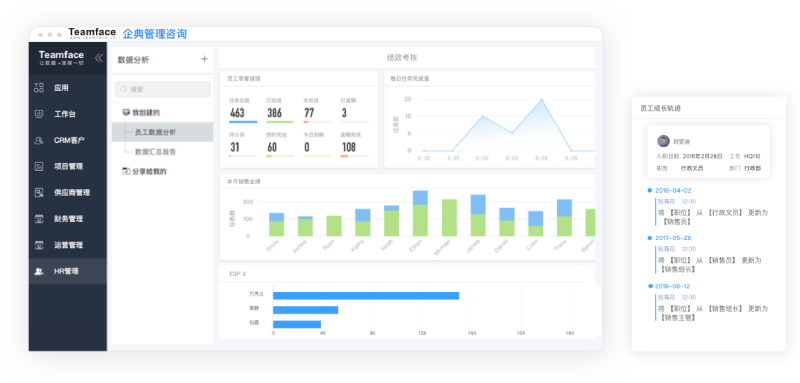This screenshot has height=383, width=800.
Task: Click the 项目管理 icon in sidebar
Action: 39,166
